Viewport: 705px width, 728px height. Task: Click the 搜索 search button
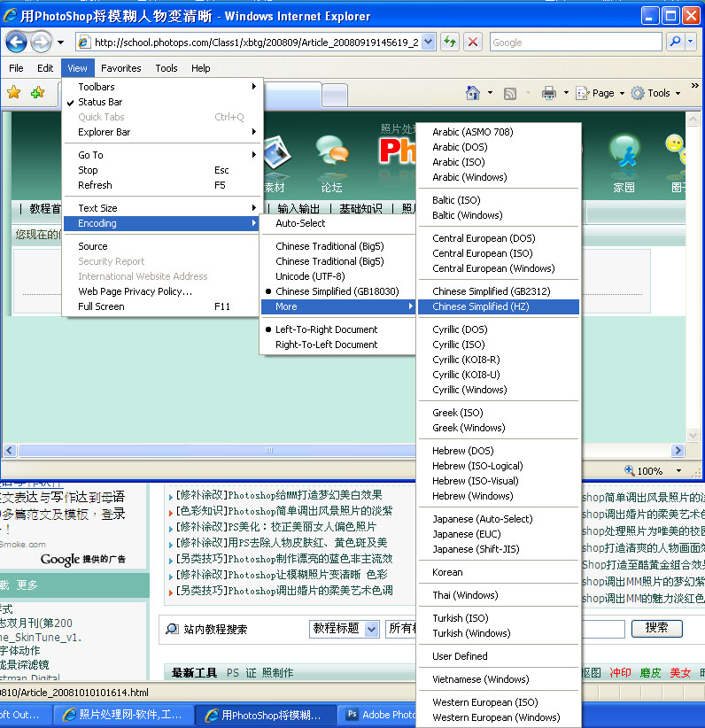(x=656, y=628)
